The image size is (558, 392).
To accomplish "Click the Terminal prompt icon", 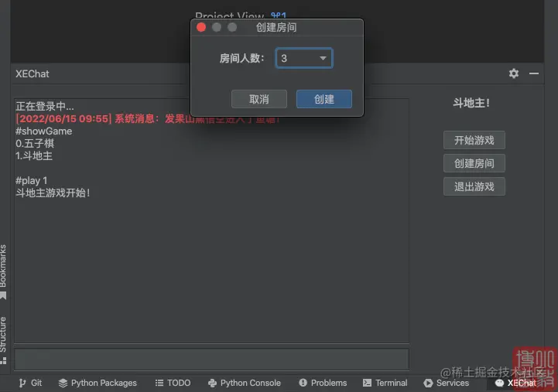I will click(368, 383).
